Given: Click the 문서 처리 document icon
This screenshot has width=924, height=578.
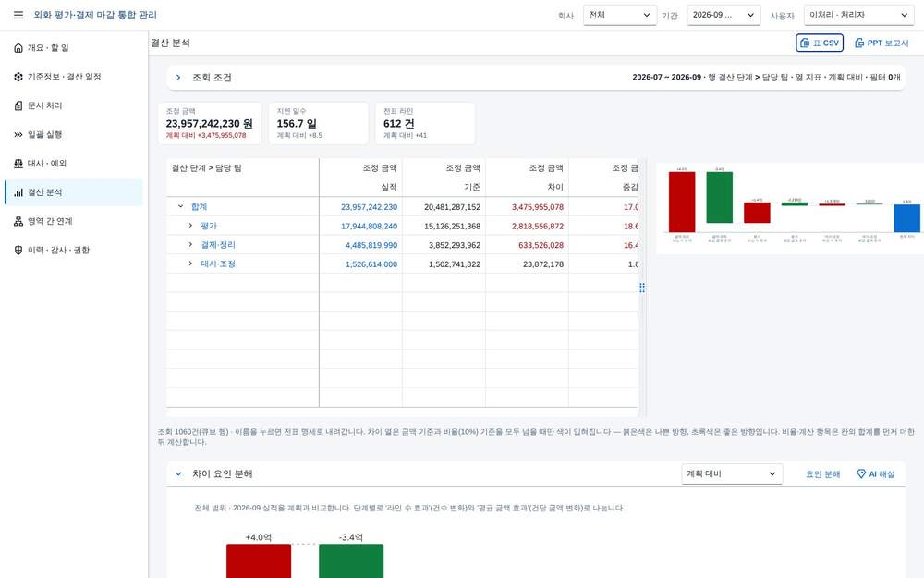Looking at the screenshot, I should [18, 105].
